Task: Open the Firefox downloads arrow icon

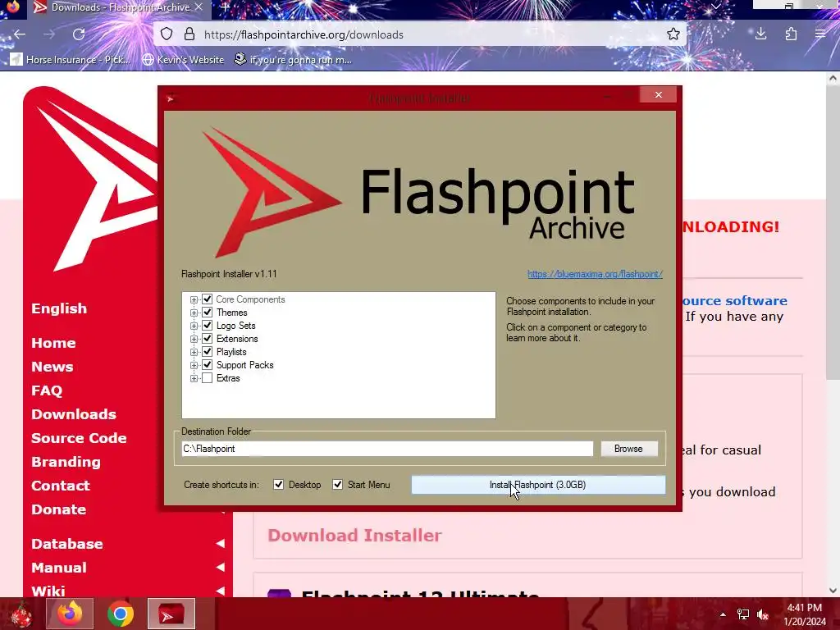Action: pyautogui.click(x=760, y=34)
